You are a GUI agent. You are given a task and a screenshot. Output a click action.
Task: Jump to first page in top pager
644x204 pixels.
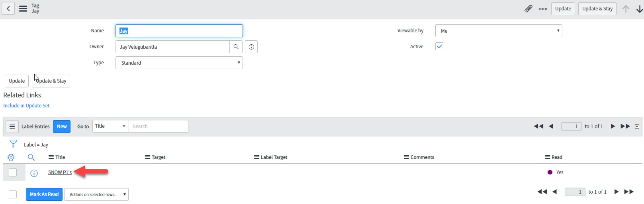pos(538,126)
